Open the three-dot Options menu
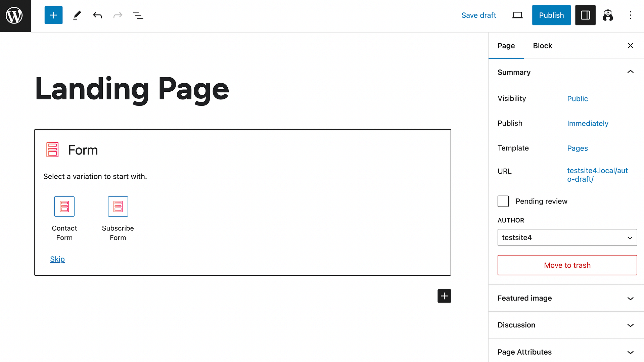This screenshot has height=362, width=644. coord(631,15)
